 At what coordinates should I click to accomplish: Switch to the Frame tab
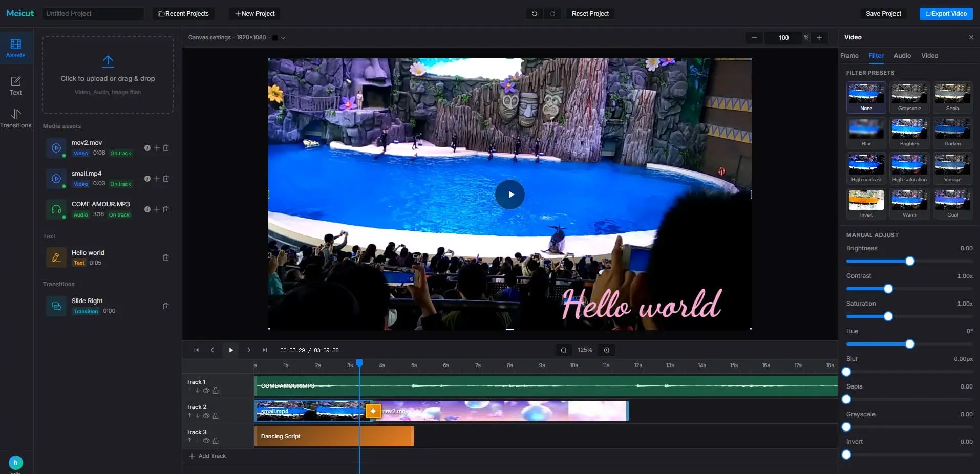tap(849, 56)
